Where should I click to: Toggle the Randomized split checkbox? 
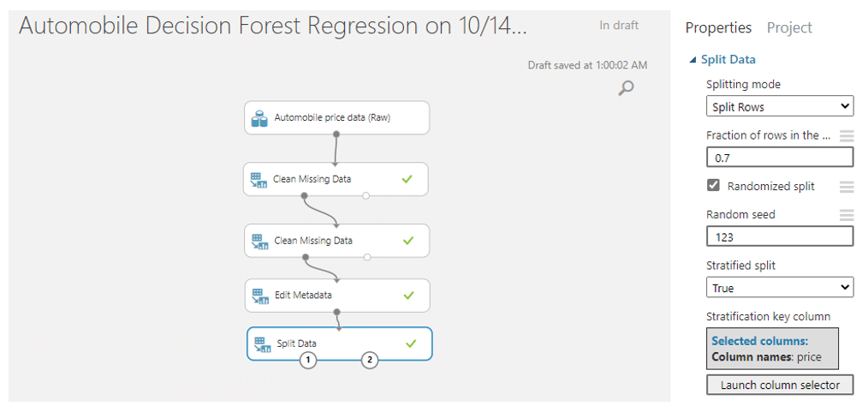[x=714, y=186]
